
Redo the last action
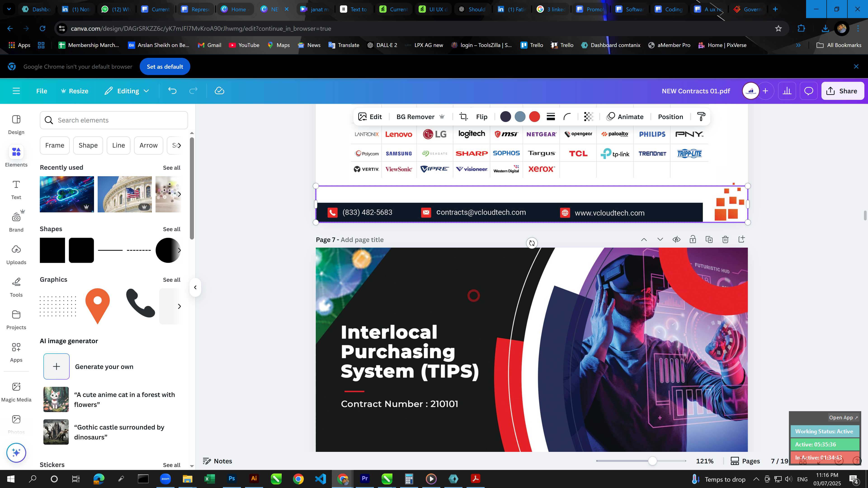click(x=193, y=91)
